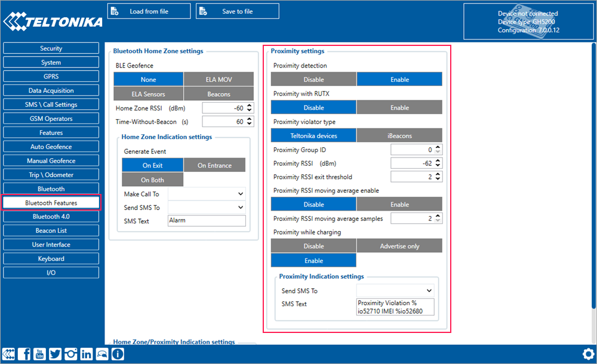
Task: Click the Twitter bird icon
Action: [56, 354]
